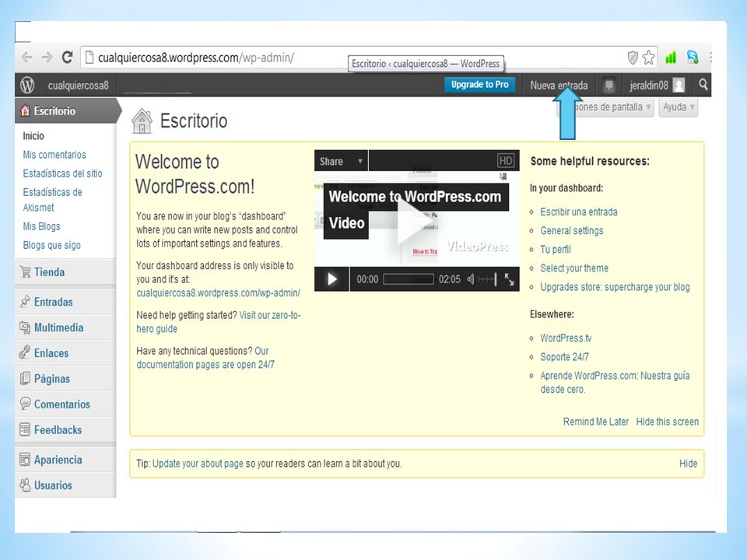This screenshot has width=747, height=560.
Task: Click the Multimedia icon in sidebar
Action: pos(25,327)
